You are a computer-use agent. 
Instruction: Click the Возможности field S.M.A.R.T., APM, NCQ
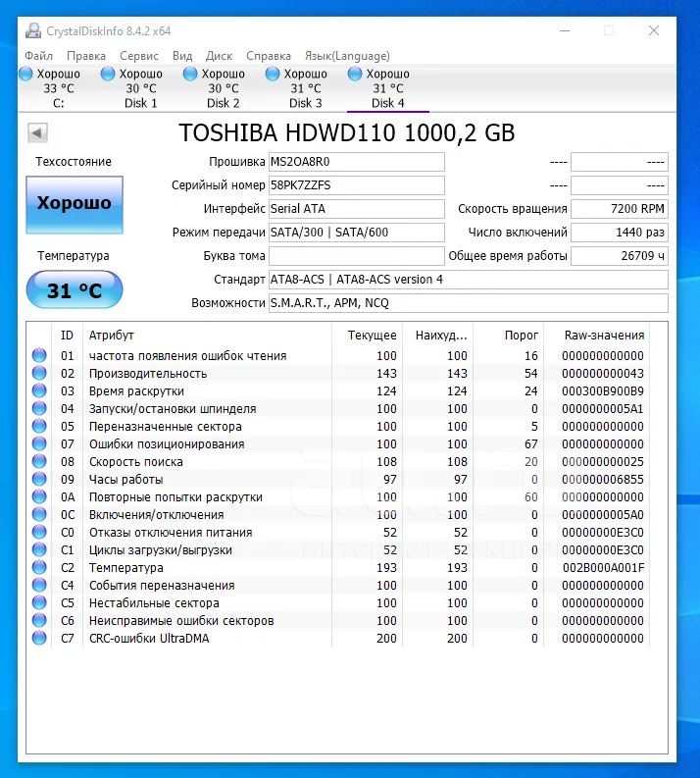pos(469,303)
